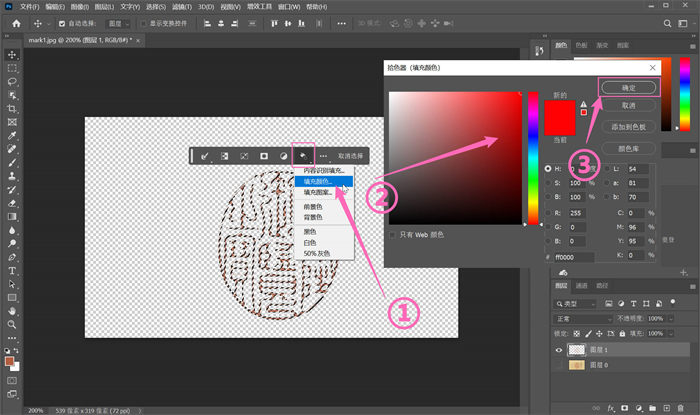Click the fill icon in contextual taskbar
This screenshot has height=415, width=700.
tap(304, 156)
